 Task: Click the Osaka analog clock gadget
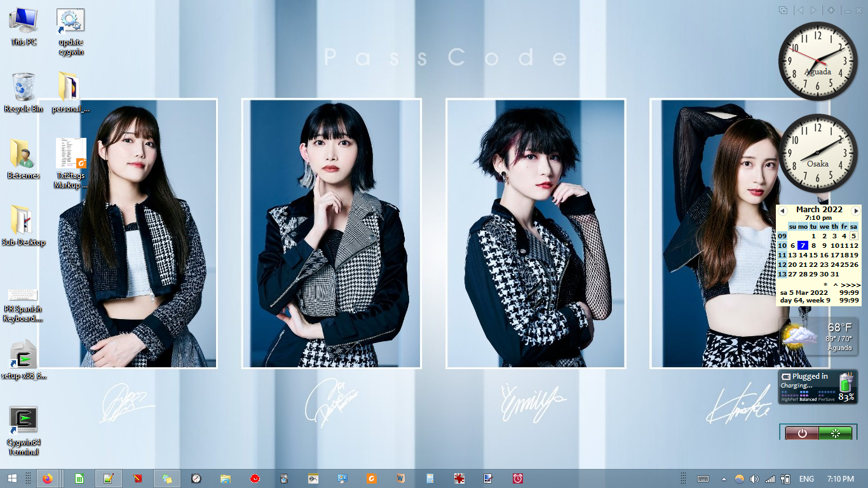coord(818,152)
